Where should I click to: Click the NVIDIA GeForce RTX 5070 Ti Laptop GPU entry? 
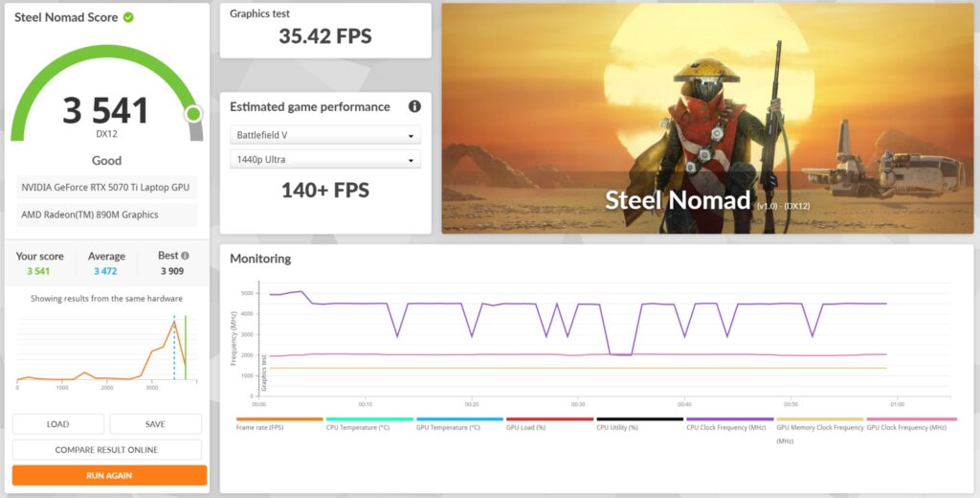pyautogui.click(x=107, y=188)
